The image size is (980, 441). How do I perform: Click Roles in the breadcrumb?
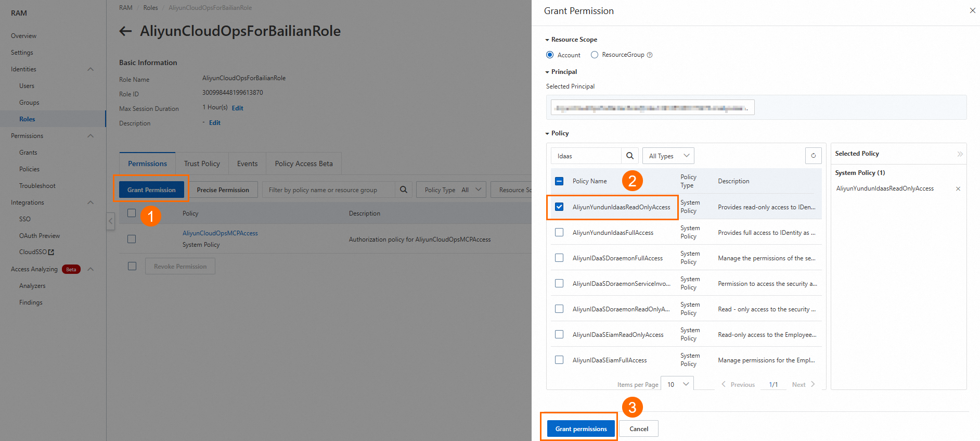click(x=150, y=8)
